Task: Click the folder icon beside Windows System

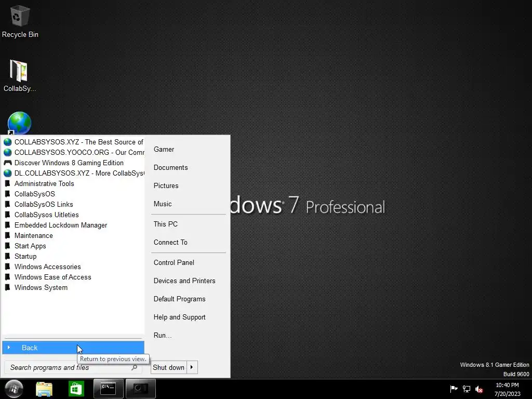Action: 7,287
